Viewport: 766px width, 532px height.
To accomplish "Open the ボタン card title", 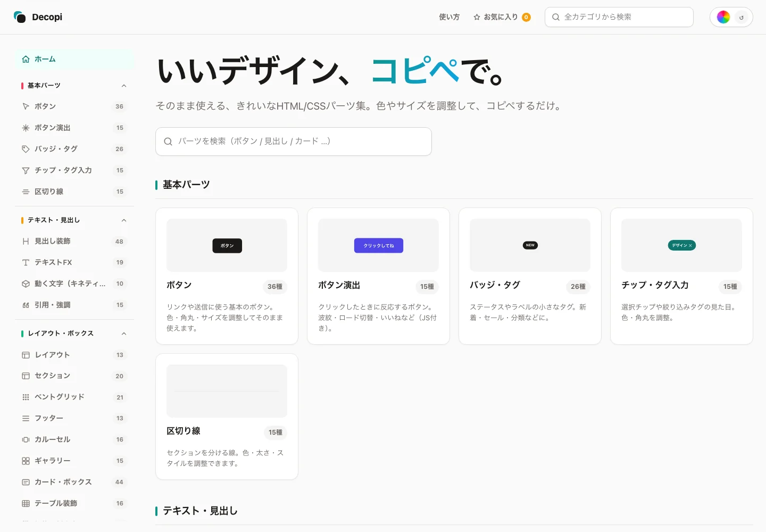I will coord(179,285).
